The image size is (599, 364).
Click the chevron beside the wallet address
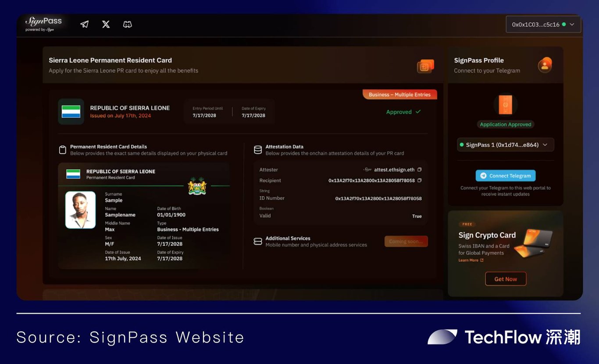pyautogui.click(x=572, y=25)
